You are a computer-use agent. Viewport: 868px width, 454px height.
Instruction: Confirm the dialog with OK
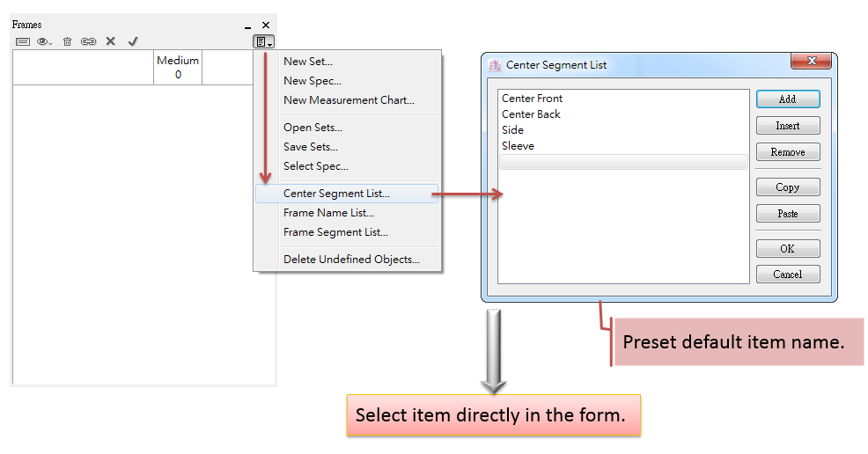(x=787, y=249)
